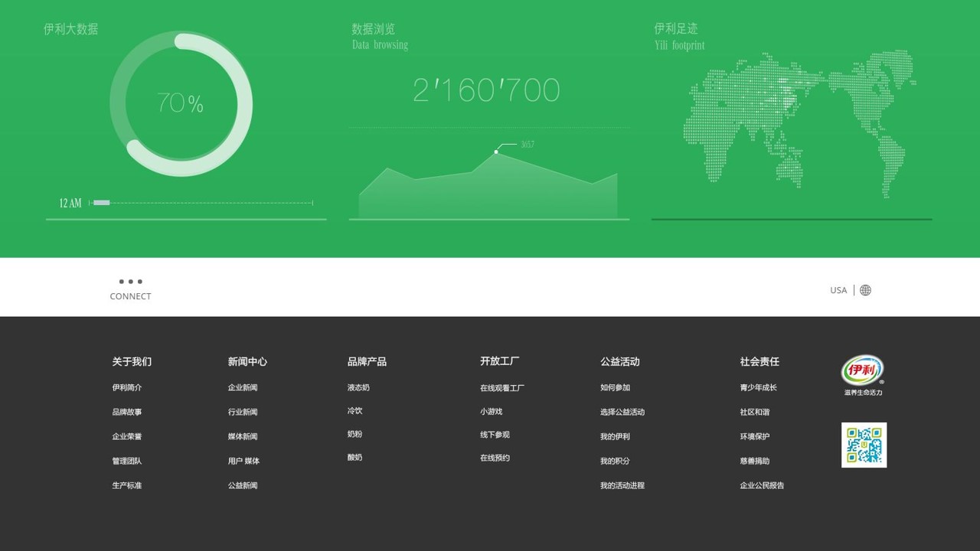The image size is (980, 551).
Task: Open the QR code image
Action: click(x=864, y=445)
